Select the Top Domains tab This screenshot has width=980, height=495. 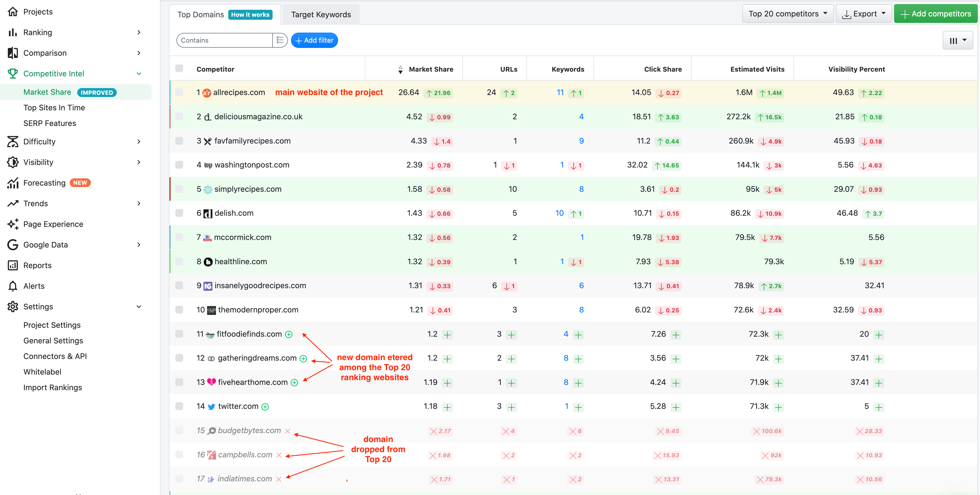point(200,14)
